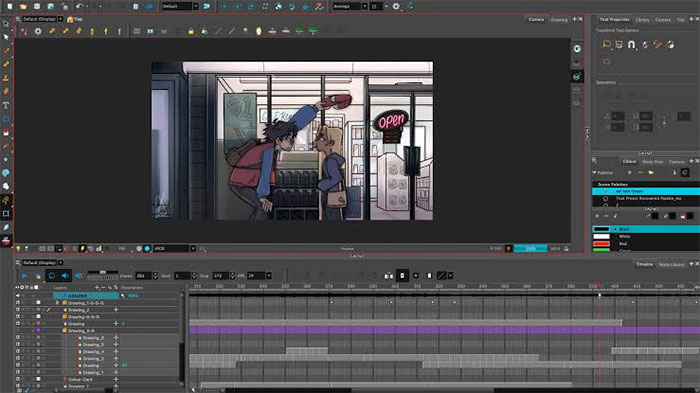700x393 pixels.
Task: Switch to the Drawing view tab
Action: pos(558,20)
